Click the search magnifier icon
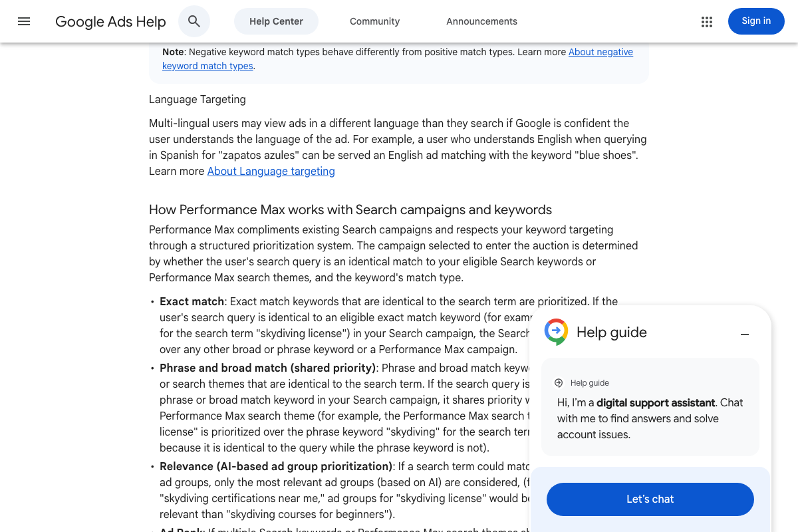Viewport: 798px width, 532px height. [x=194, y=21]
